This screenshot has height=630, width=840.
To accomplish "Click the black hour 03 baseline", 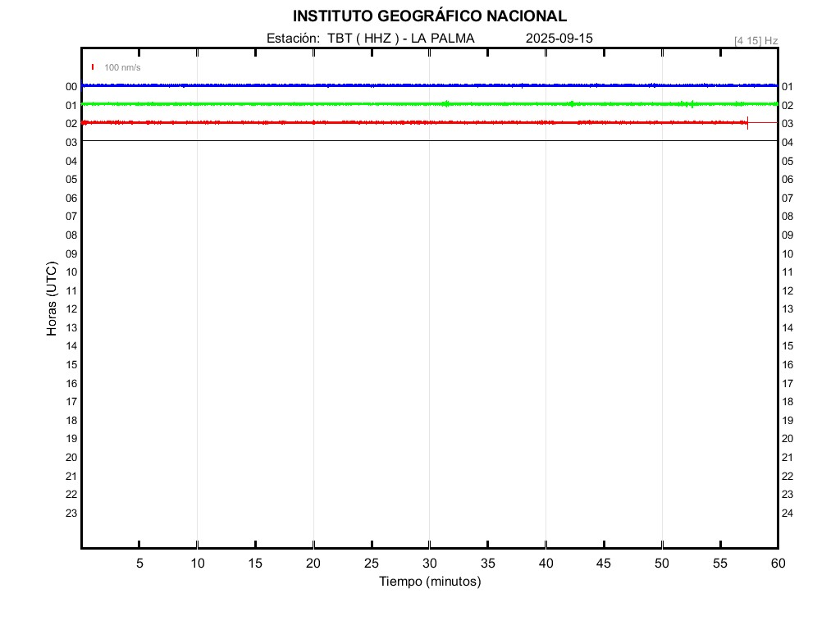I will pos(430,141).
